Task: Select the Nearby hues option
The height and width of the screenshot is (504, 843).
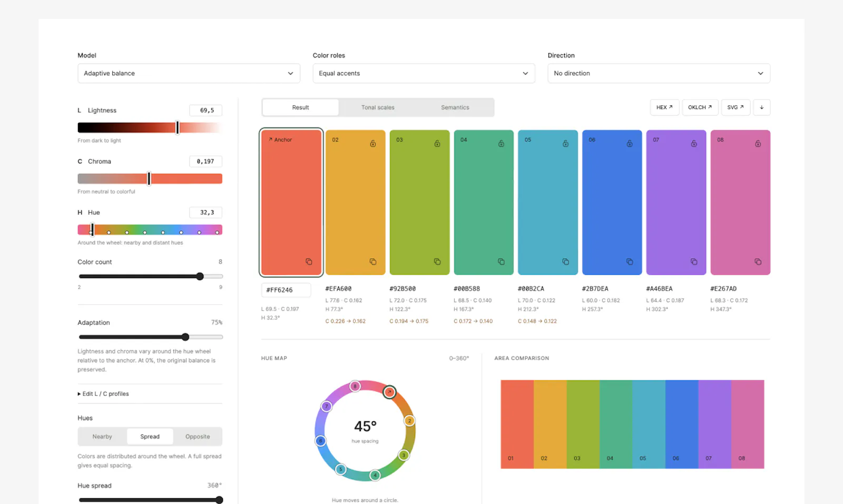Action: 102,437
